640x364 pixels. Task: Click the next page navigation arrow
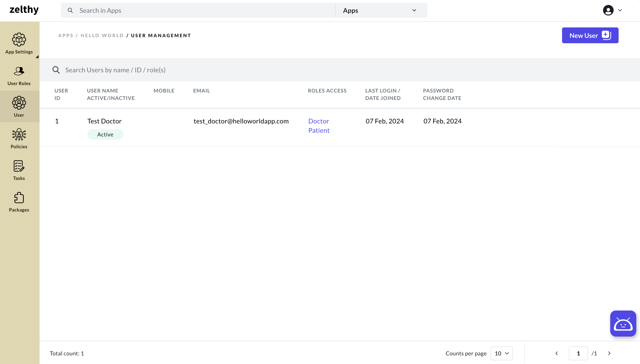[609, 353]
